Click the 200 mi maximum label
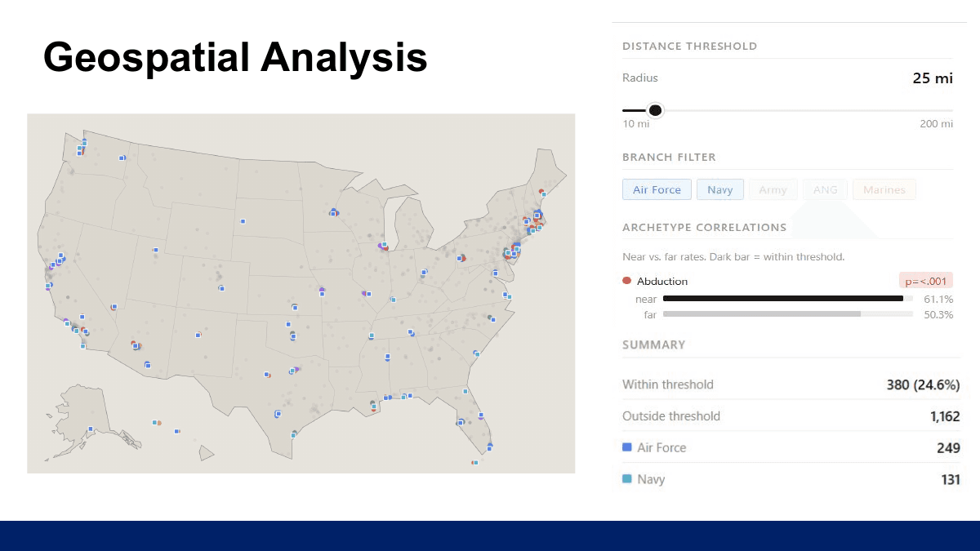The image size is (980, 551). pos(936,124)
